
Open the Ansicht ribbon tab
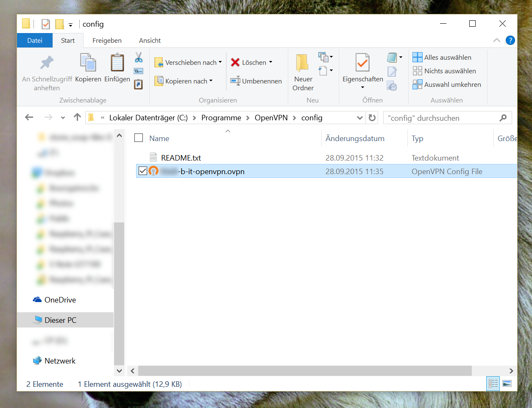(150, 41)
